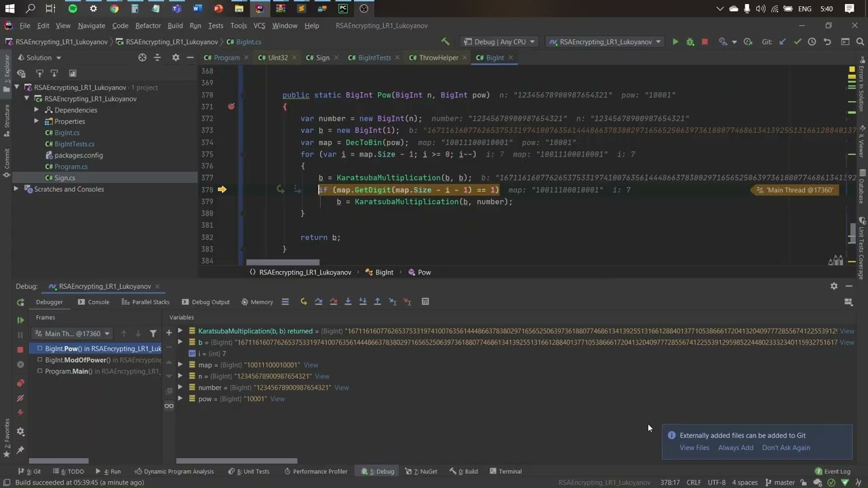Stop execution with red square in top toolbar
The width and height of the screenshot is (868, 488).
pos(705,41)
